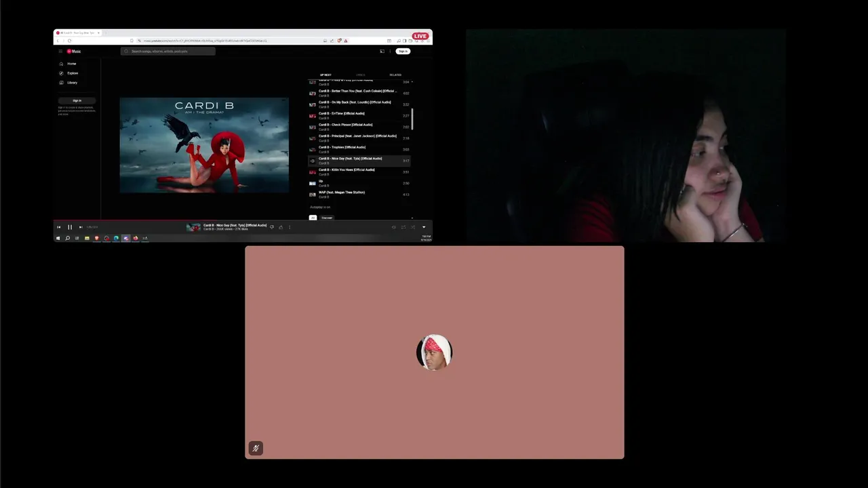This screenshot has width=868, height=488.
Task: Play WAP (feat. Megan Thee Stallion)
Action: click(359, 195)
